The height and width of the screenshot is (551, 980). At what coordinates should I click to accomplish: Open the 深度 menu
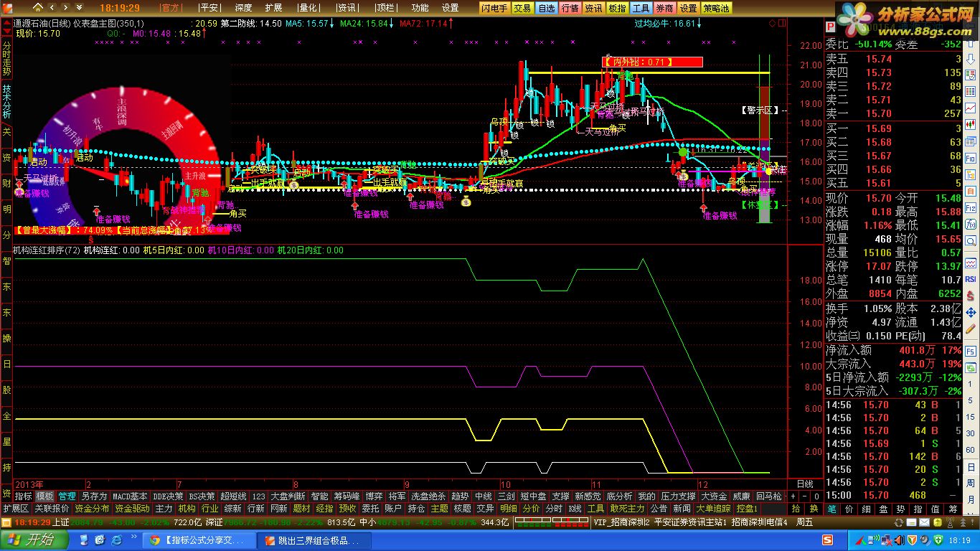point(243,8)
